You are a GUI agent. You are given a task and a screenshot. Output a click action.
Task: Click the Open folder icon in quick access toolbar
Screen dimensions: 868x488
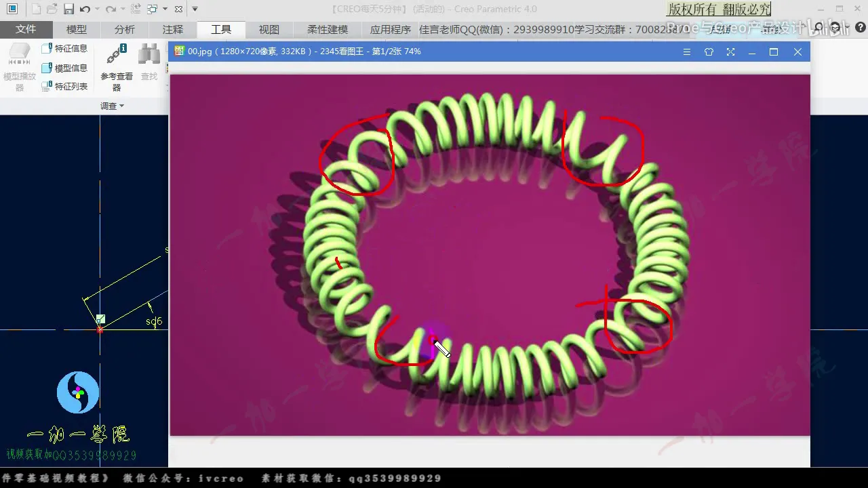pyautogui.click(x=52, y=9)
